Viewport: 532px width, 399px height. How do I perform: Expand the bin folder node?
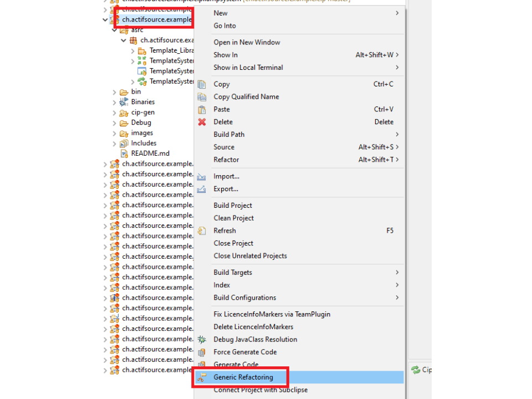115,92
